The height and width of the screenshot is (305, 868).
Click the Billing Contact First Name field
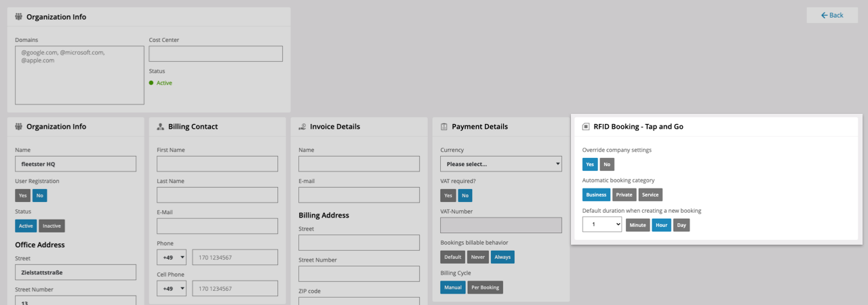[x=217, y=164]
